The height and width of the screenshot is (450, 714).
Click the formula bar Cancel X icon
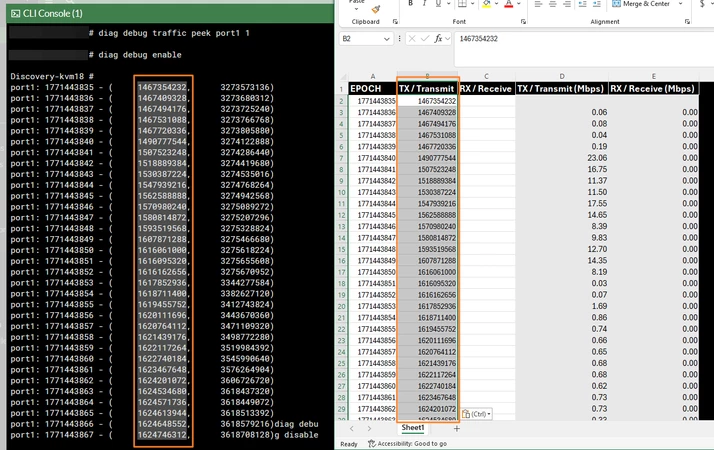pos(412,39)
